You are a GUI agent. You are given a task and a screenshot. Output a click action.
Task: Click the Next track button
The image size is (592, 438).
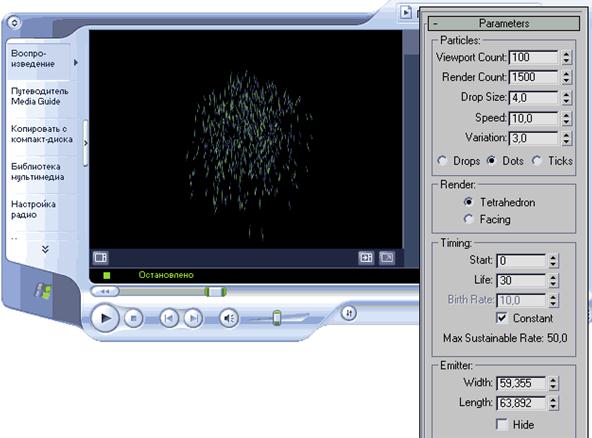(x=193, y=318)
